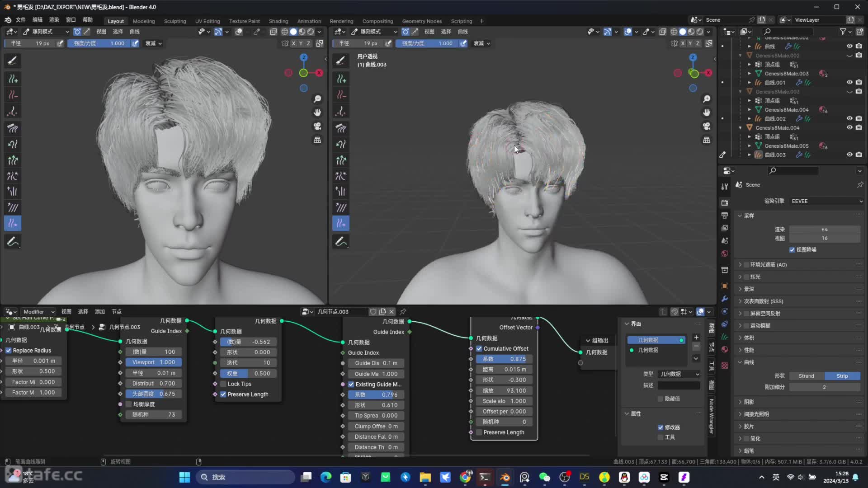The height and width of the screenshot is (488, 868).
Task: Select the Comb tool in left viewport toolbar
Action: click(13, 128)
